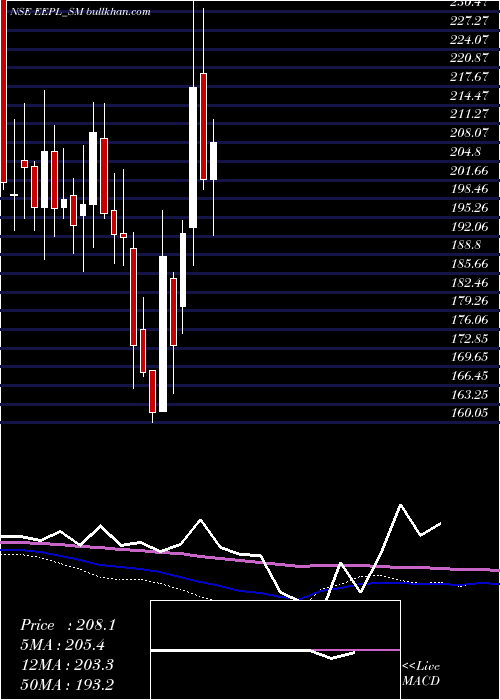Click the 12MA : 203.3 readout

tap(68, 665)
